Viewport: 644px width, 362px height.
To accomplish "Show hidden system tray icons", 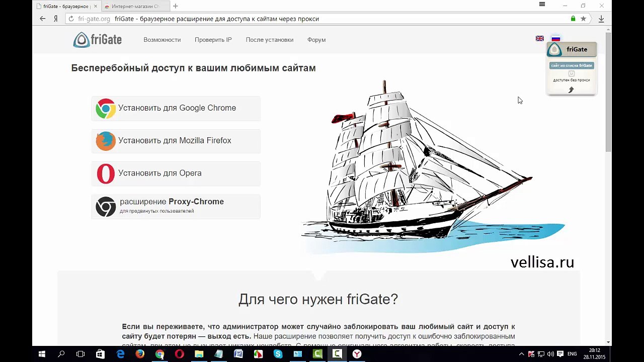I will (x=521, y=354).
